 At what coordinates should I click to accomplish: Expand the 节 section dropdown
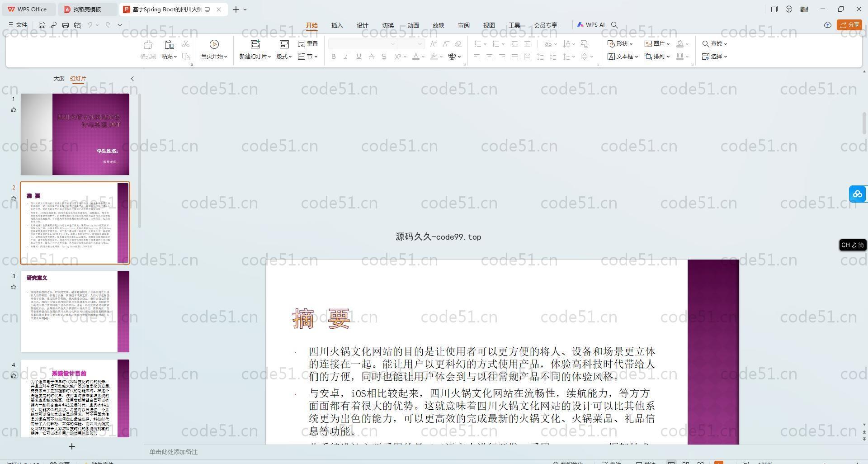tap(308, 57)
